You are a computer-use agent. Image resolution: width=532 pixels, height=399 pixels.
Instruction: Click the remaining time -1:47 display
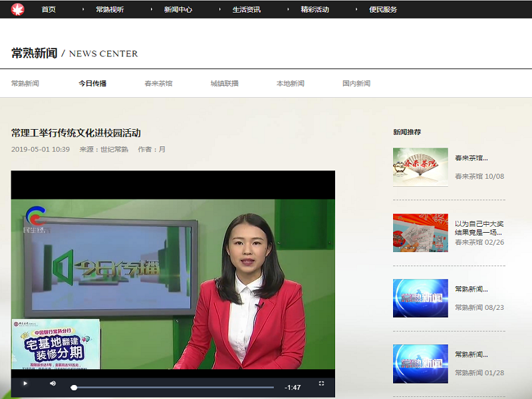[293, 388]
